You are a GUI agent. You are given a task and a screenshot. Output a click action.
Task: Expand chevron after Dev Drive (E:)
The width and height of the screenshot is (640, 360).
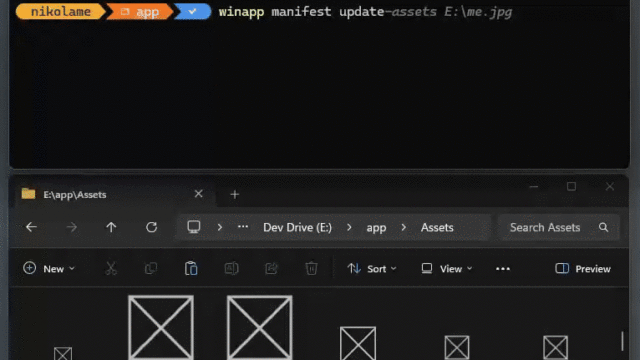(349, 227)
